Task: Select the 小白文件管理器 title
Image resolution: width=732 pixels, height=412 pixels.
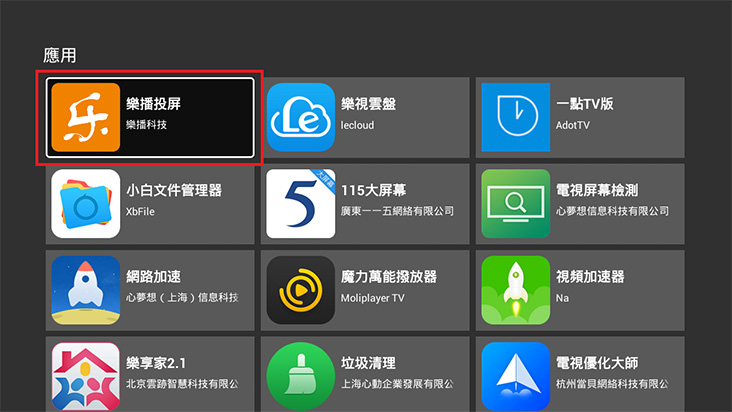Action: 174,190
